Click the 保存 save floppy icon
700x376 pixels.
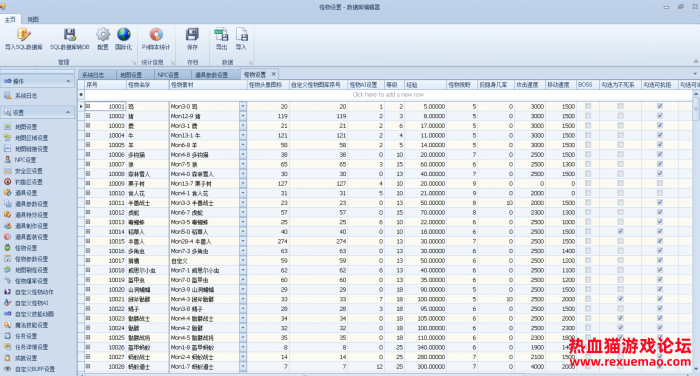click(192, 35)
